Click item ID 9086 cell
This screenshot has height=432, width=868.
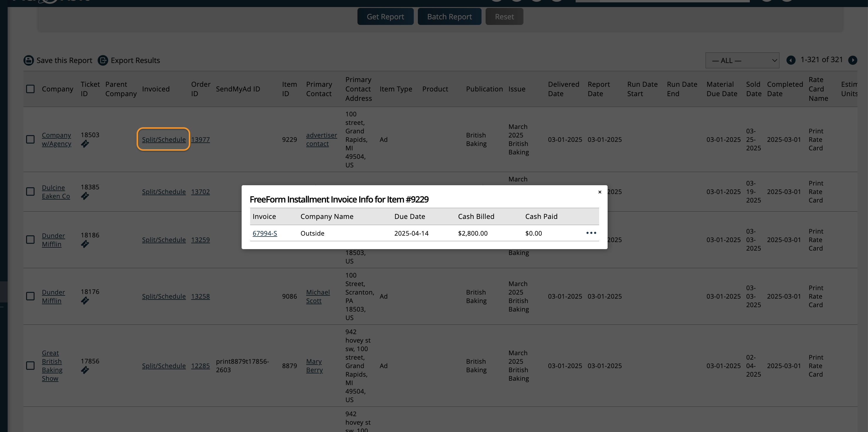coord(289,296)
